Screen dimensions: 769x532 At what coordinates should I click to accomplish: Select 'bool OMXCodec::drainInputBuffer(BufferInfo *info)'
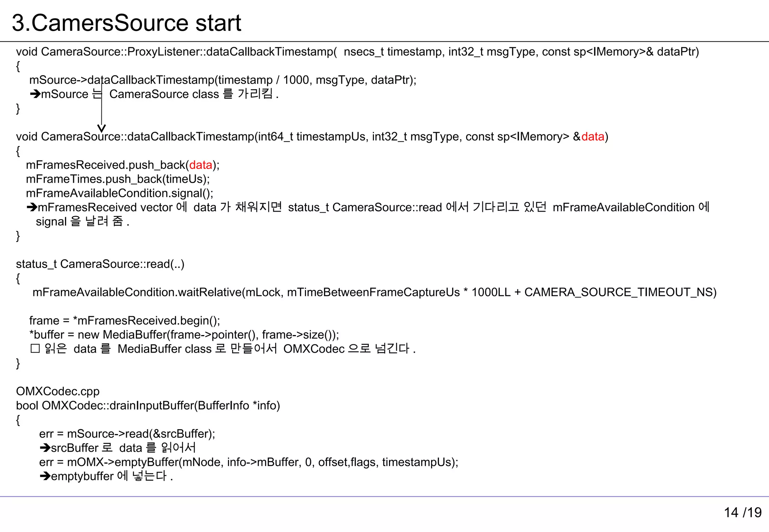point(148,406)
